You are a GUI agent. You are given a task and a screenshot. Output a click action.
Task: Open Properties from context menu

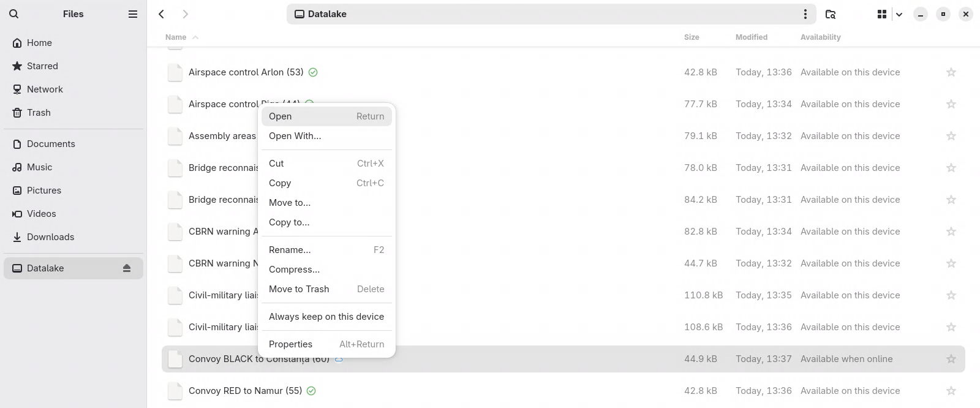tap(326, 344)
